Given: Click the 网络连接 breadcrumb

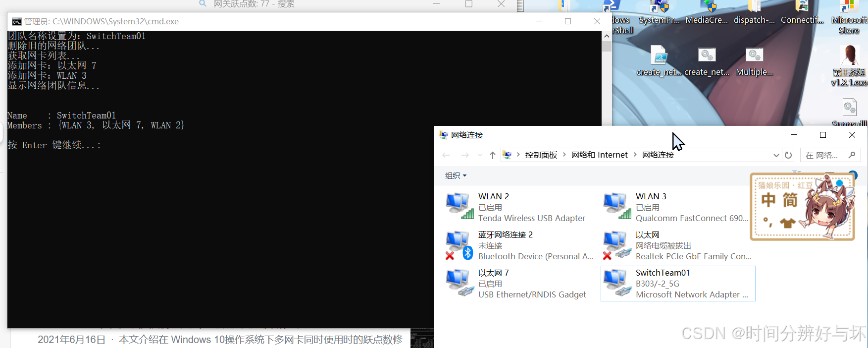Looking at the screenshot, I should pos(658,155).
